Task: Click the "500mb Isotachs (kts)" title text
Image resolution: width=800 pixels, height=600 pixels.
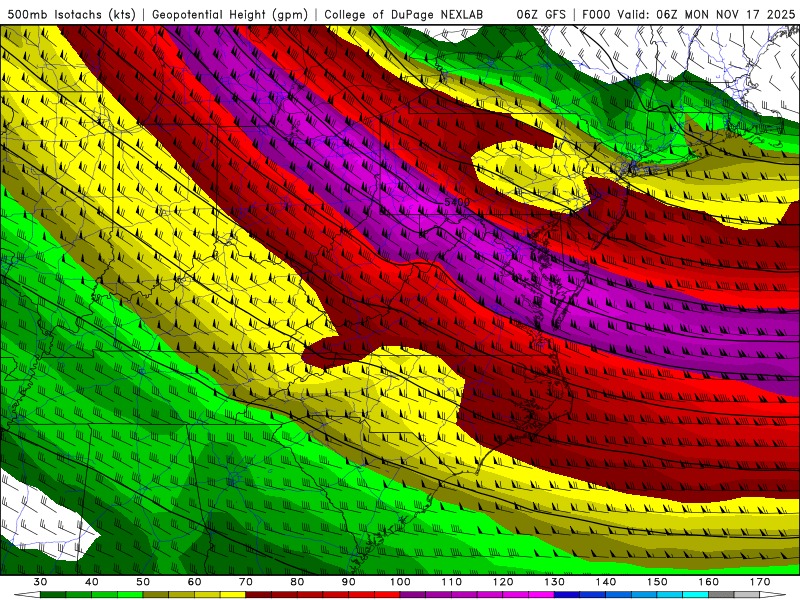Action: click(71, 14)
